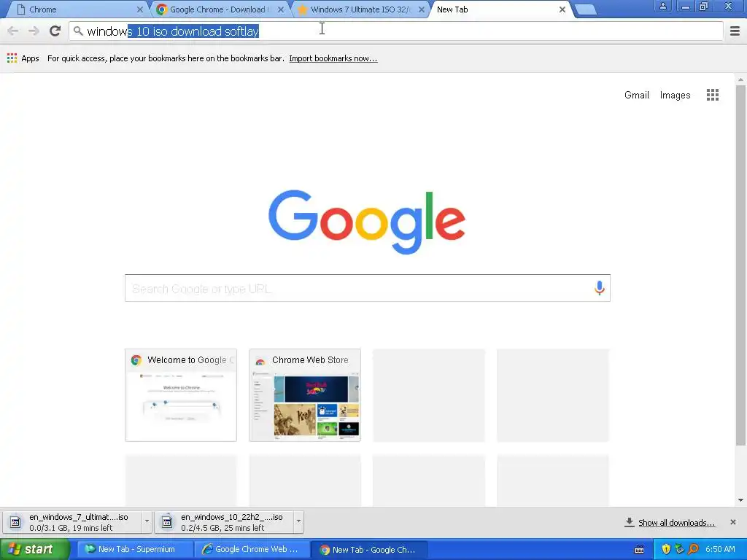
Task: Click the address bar omnibox
Action: pos(396,31)
